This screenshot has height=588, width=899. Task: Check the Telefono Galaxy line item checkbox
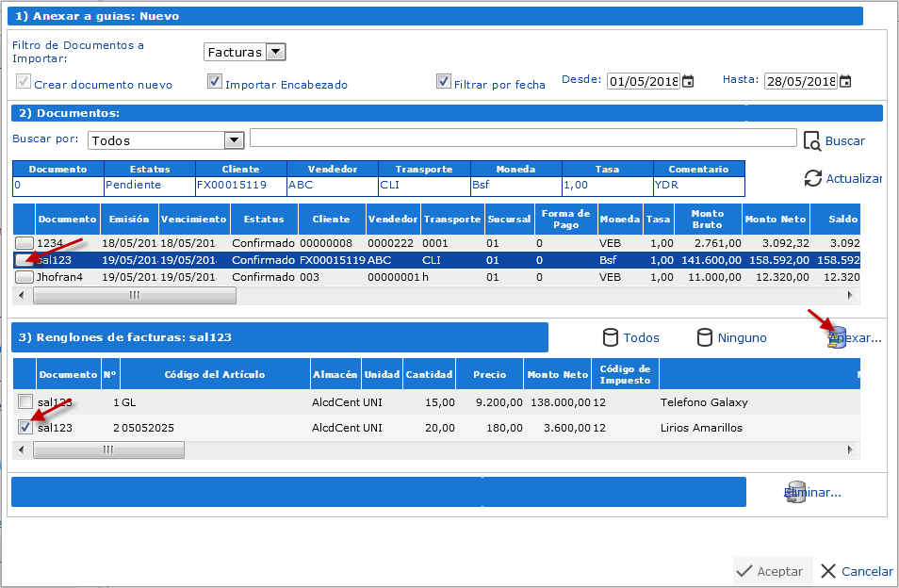click(x=25, y=402)
